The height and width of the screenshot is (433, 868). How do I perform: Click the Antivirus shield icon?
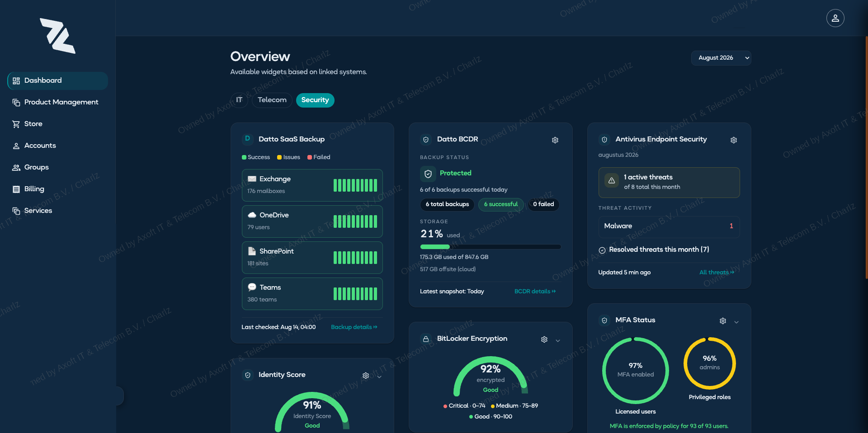[x=604, y=140]
